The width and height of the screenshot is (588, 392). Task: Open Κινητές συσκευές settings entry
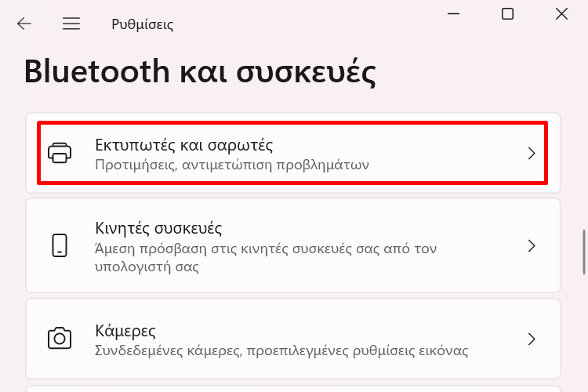point(293,245)
